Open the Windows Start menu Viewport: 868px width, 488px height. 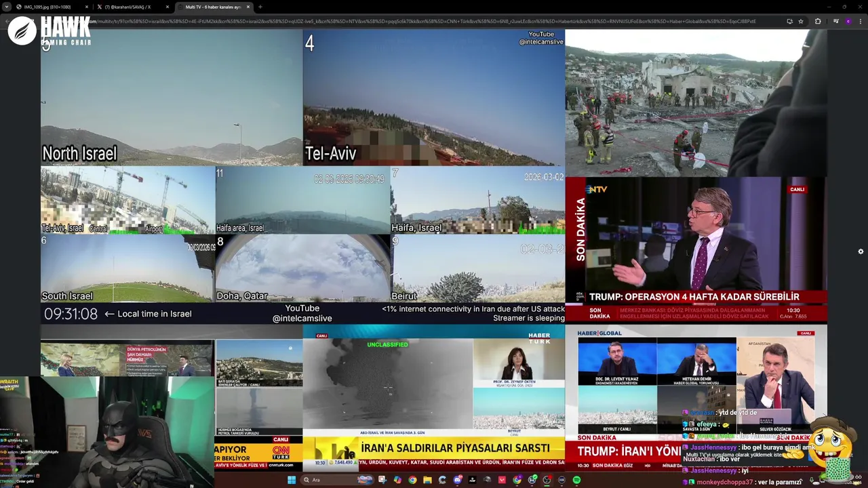pyautogui.click(x=292, y=480)
